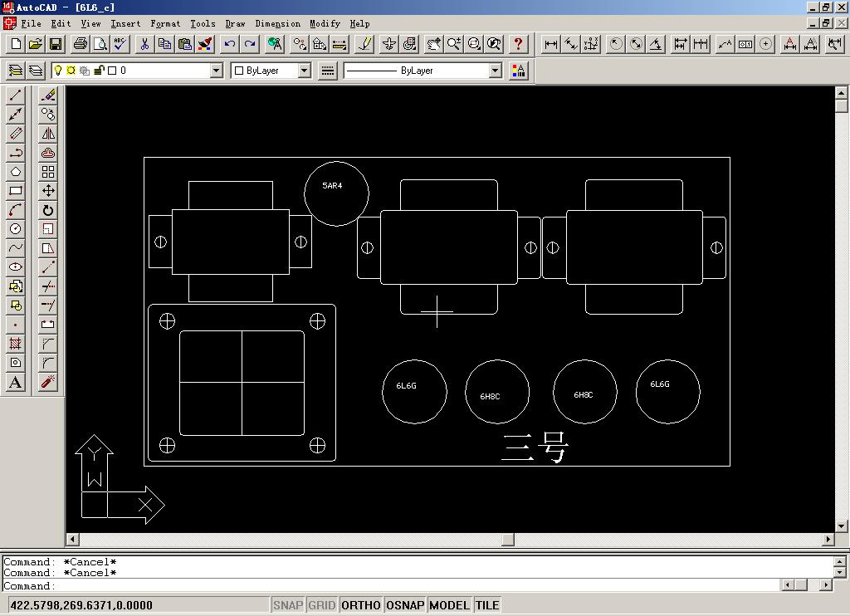The height and width of the screenshot is (616, 850).
Task: Click the Match Properties paintbrush icon
Action: 206,44
